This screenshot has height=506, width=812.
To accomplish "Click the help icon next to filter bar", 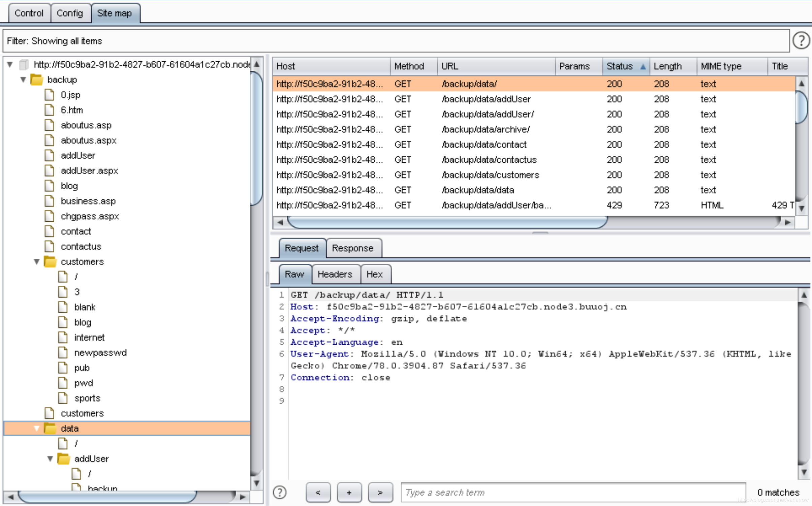I will tap(801, 41).
